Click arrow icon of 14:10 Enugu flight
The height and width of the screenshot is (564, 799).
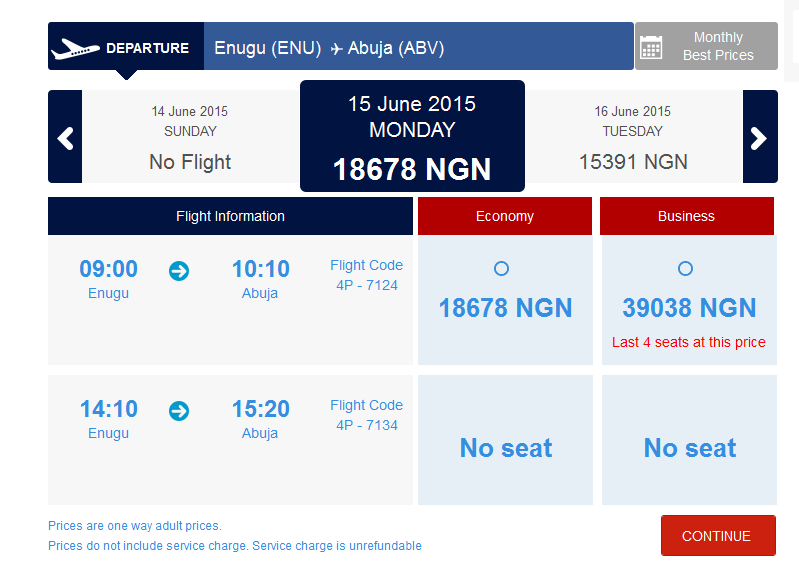(179, 411)
